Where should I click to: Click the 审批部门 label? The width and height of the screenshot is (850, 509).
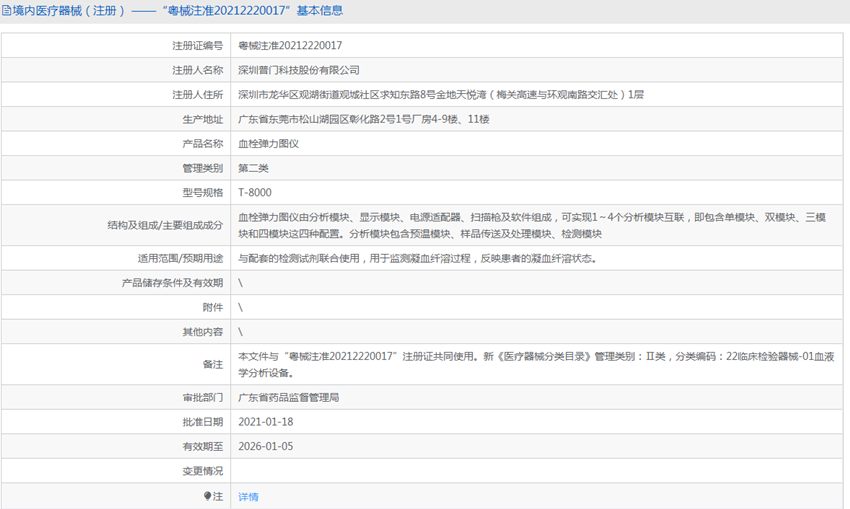click(x=203, y=397)
